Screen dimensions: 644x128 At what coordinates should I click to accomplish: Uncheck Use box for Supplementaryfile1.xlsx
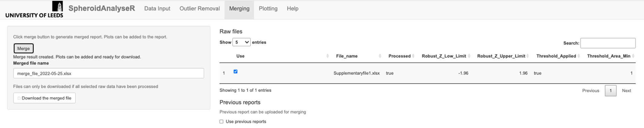point(235,72)
